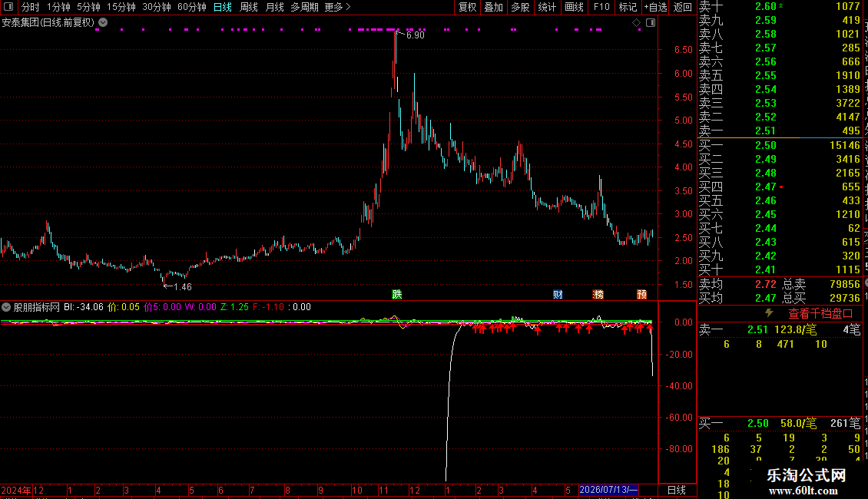This screenshot has width=868, height=499.
Task: Click the blue 财 event marker
Action: pos(558,294)
